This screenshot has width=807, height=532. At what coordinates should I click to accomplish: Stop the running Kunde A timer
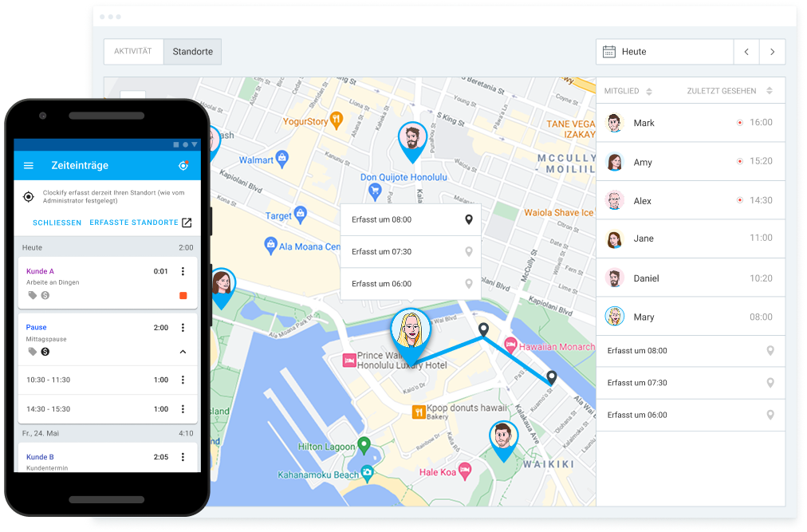[183, 296]
